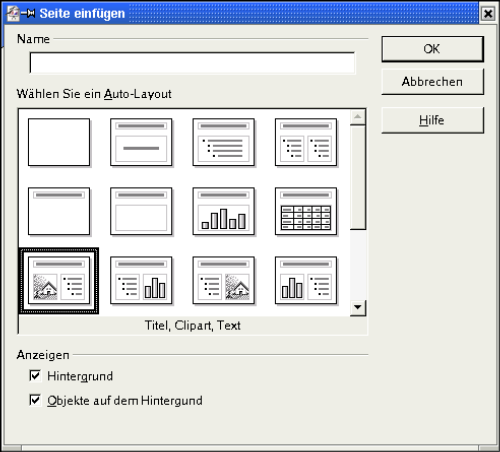
Task: Click the layout list scroll-down arrow
Action: [x=358, y=307]
